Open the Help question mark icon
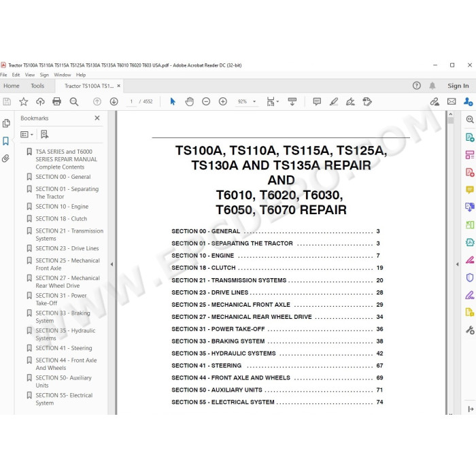This screenshot has height=476, width=476. click(416, 86)
